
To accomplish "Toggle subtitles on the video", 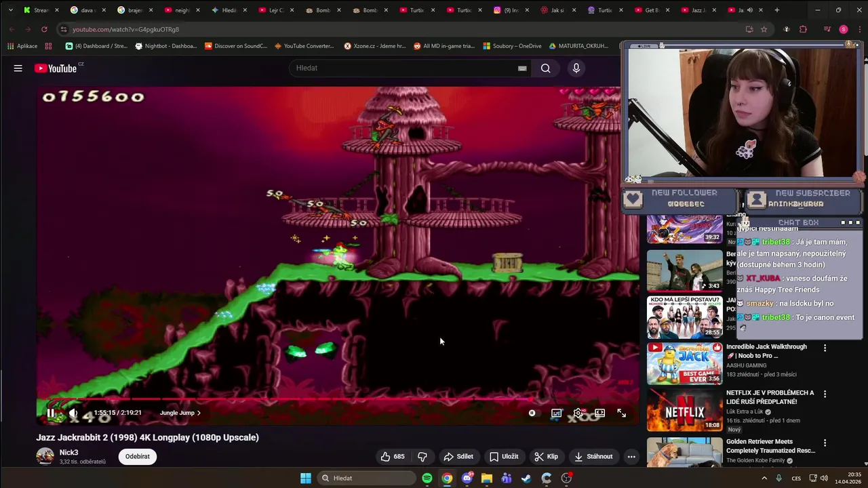I will click(x=557, y=413).
